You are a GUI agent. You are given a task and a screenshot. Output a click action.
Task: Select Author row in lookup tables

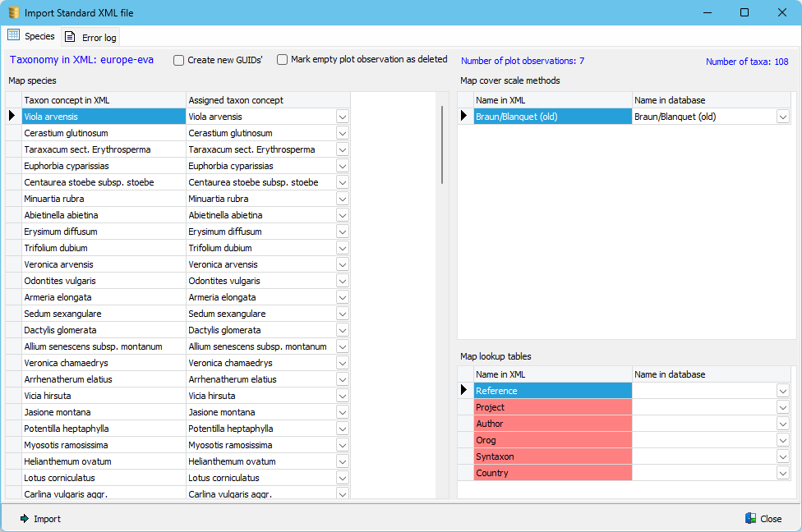[553, 424]
